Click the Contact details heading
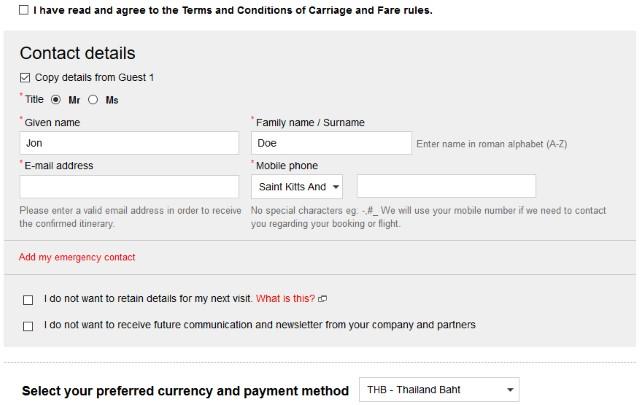This screenshot has height=405, width=640. (x=78, y=53)
